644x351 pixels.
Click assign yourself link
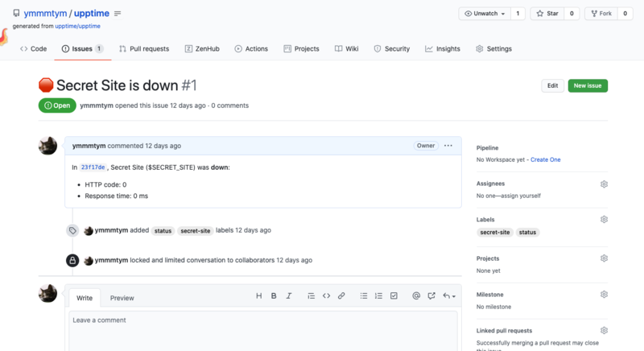[519, 196]
